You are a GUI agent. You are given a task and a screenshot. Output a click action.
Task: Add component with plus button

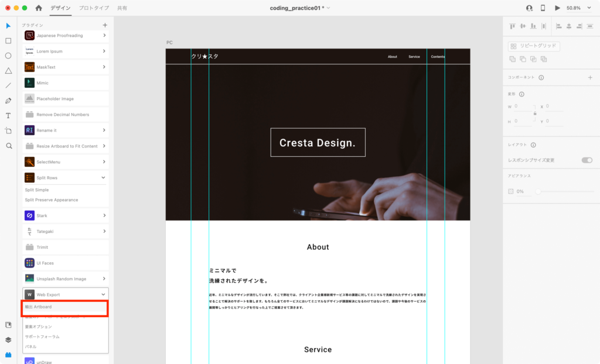click(590, 78)
